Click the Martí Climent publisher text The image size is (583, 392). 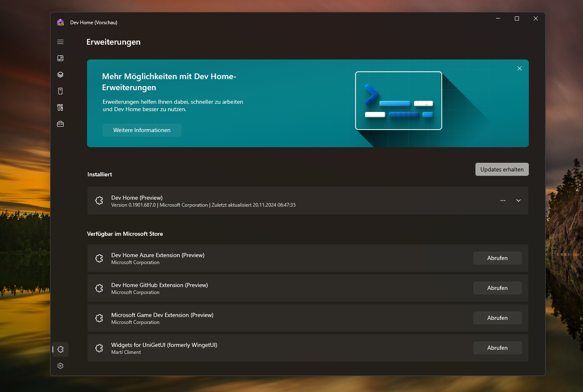tap(126, 352)
